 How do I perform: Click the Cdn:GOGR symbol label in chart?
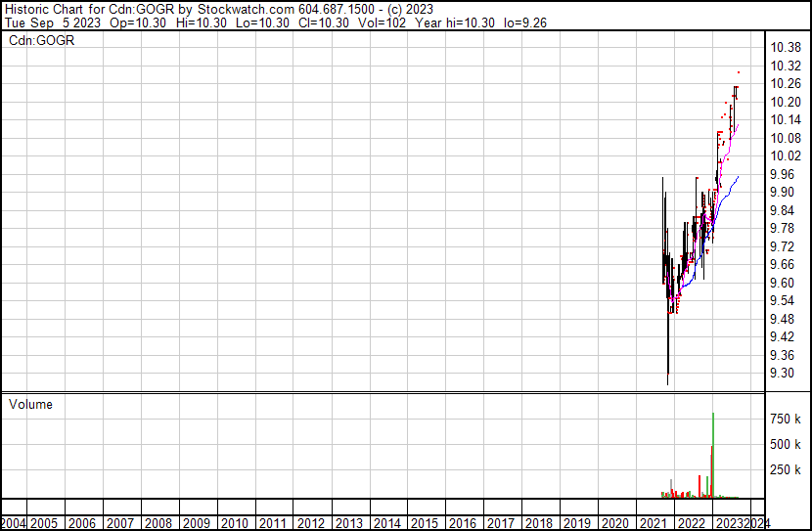point(41,40)
